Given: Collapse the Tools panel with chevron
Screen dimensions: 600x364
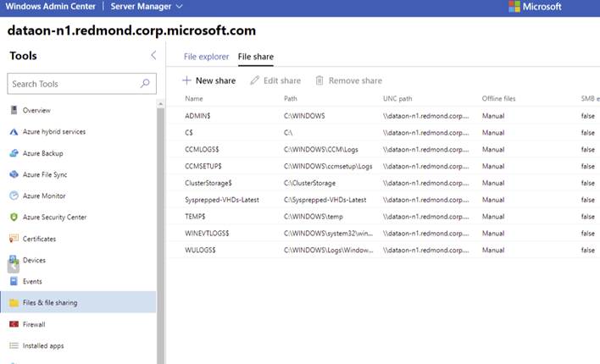Looking at the screenshot, I should pos(153,55).
